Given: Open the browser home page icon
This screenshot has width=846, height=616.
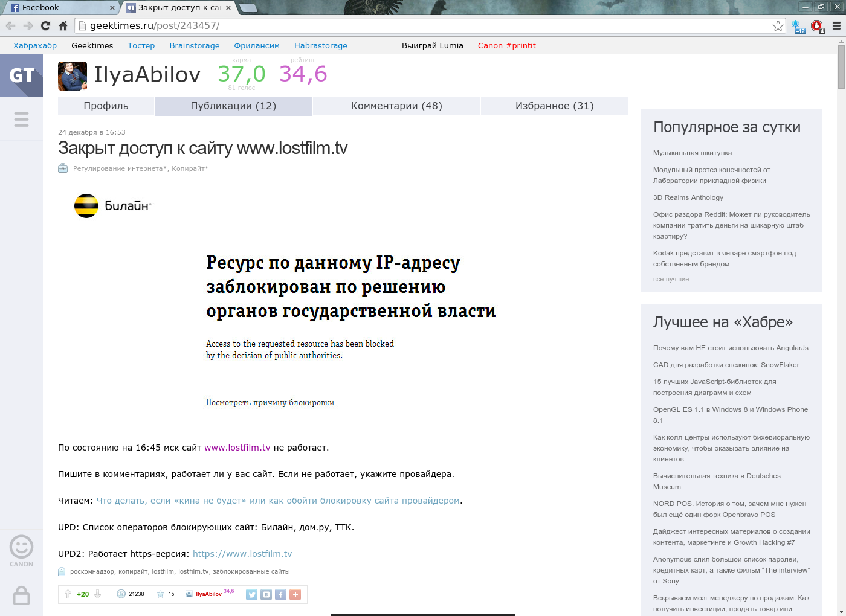Looking at the screenshot, I should click(63, 26).
